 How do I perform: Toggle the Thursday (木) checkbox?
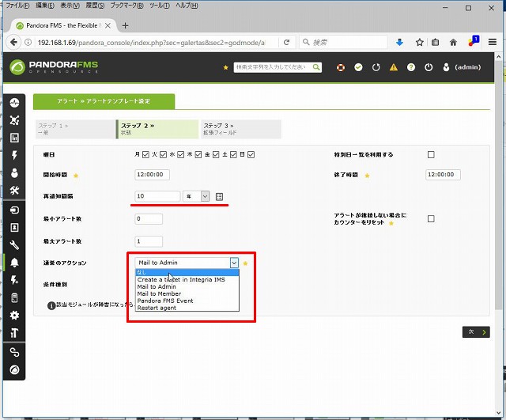[198, 155]
